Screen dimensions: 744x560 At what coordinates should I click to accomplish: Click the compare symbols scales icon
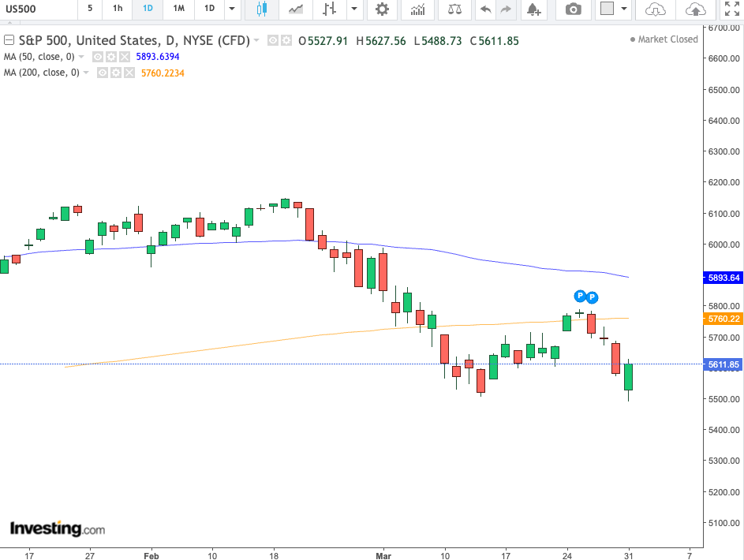click(454, 10)
